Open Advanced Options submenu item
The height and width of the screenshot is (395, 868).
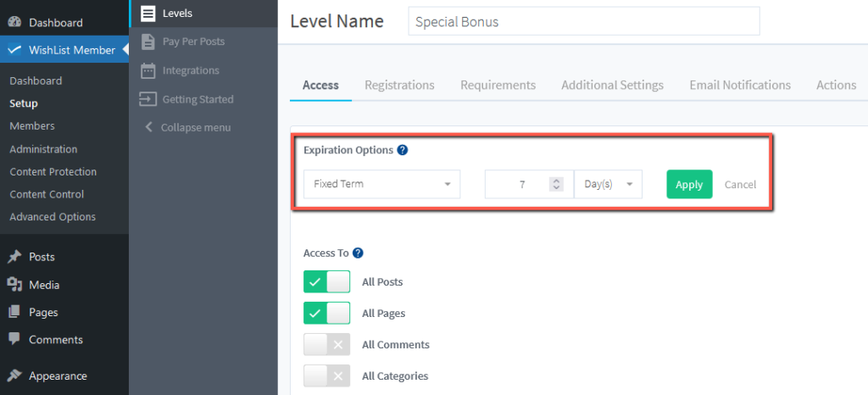point(53,217)
